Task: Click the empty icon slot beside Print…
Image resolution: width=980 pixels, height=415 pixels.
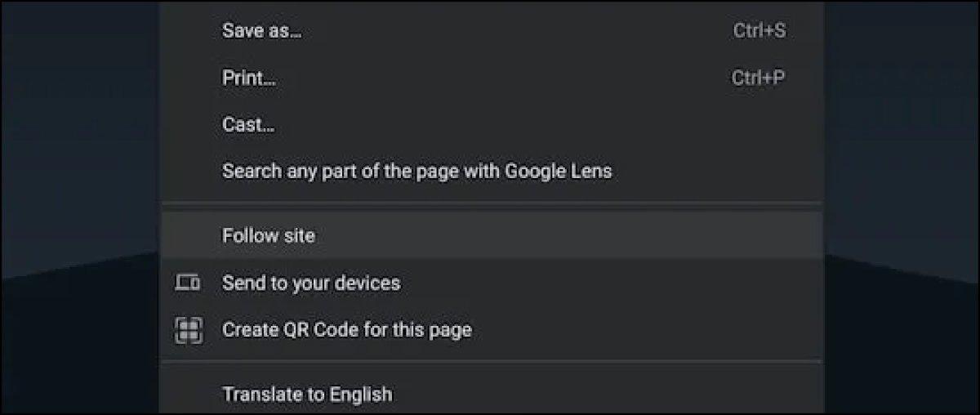Action: [x=188, y=78]
